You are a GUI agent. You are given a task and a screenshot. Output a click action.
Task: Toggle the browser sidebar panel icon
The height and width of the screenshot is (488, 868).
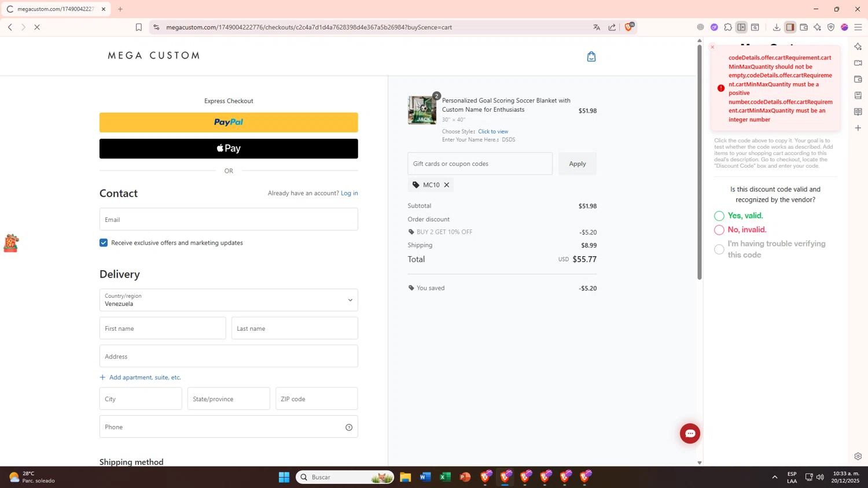pyautogui.click(x=790, y=27)
